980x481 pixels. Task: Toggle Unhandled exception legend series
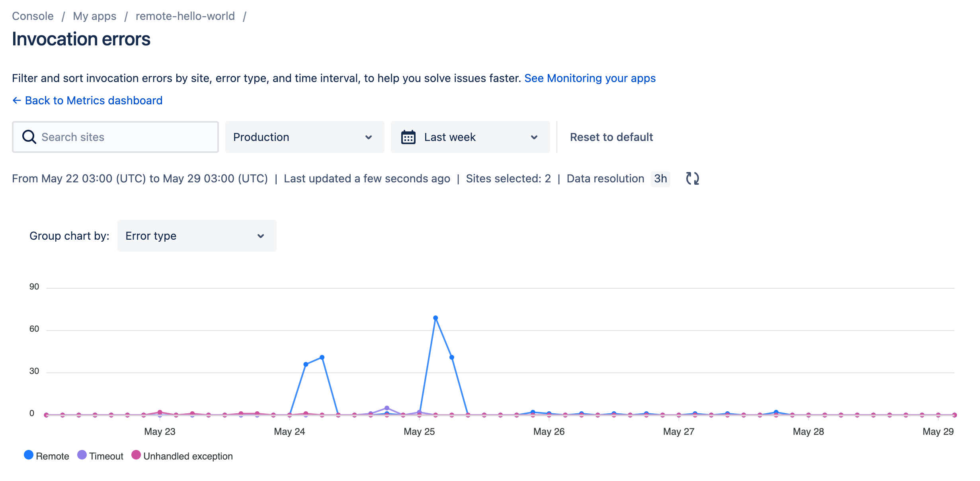point(182,456)
